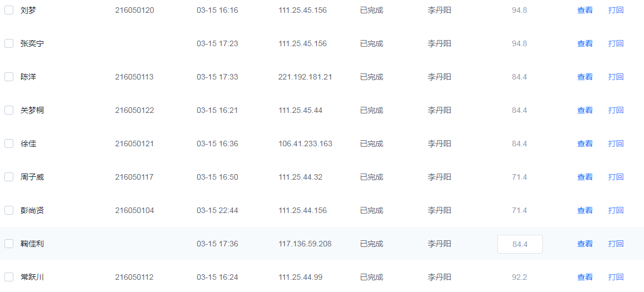Image resolution: width=644 pixels, height=292 pixels.
Task: Click the score field for 鞠佳利
Action: [520, 244]
